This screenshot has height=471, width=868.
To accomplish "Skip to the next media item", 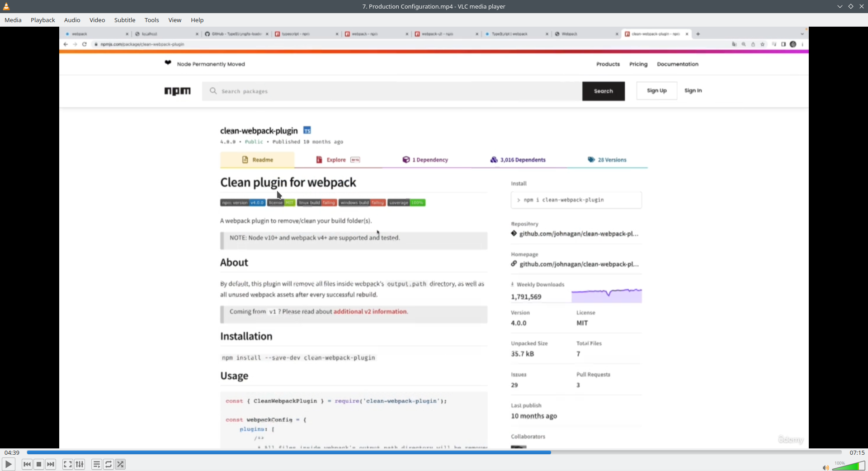I will (x=51, y=464).
